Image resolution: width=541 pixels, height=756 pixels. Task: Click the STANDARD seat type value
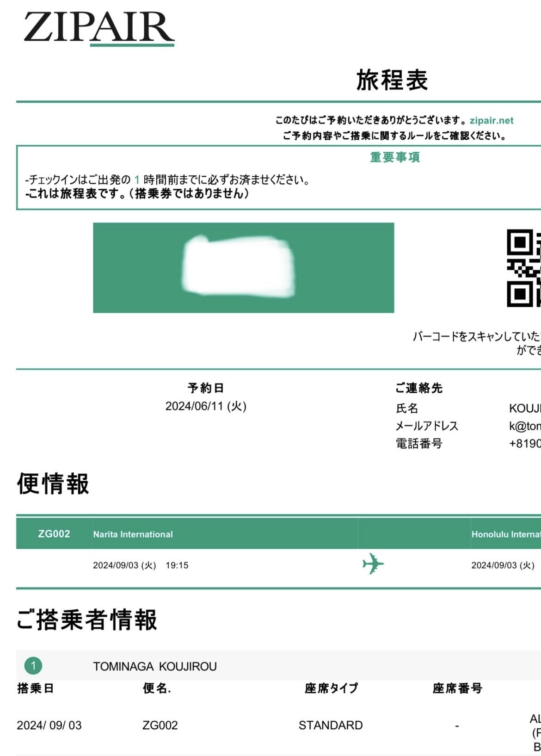[330, 725]
